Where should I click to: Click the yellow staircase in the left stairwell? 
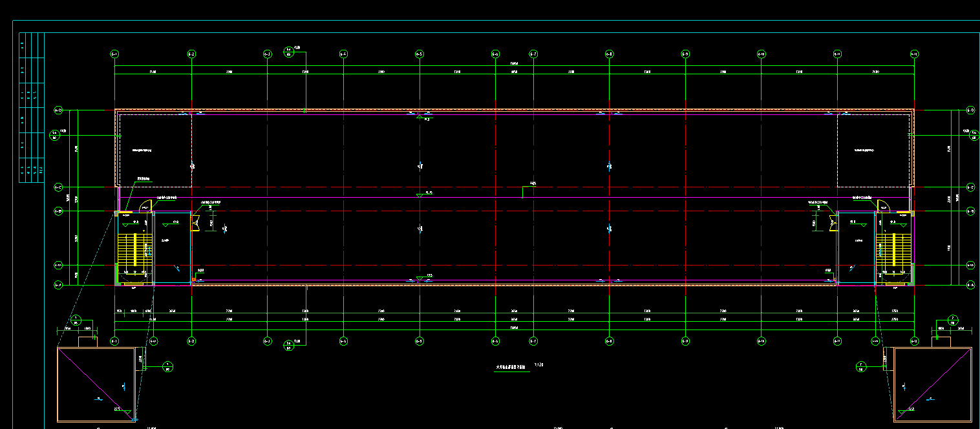(134, 250)
